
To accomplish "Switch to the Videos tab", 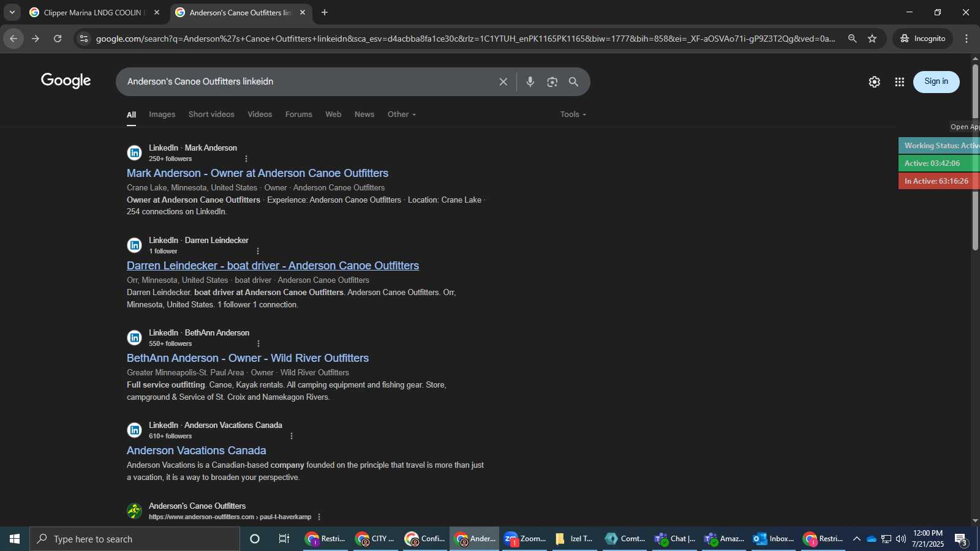I will [x=260, y=114].
